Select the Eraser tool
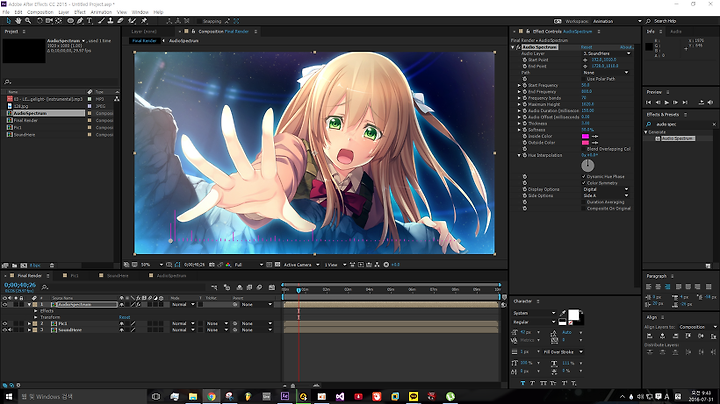Image resolution: width=720 pixels, height=404 pixels. pos(120,21)
